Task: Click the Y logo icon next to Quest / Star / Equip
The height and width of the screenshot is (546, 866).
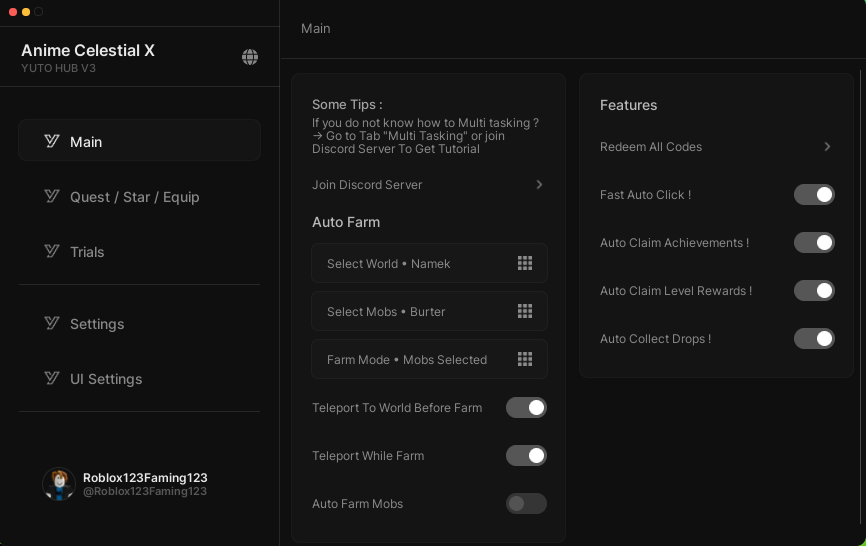Action: tap(52, 197)
